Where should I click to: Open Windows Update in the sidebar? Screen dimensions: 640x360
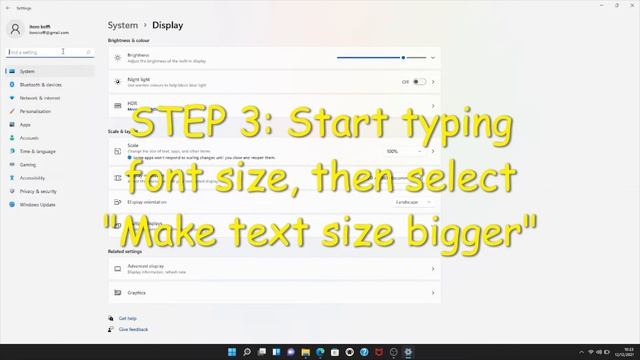pos(38,204)
